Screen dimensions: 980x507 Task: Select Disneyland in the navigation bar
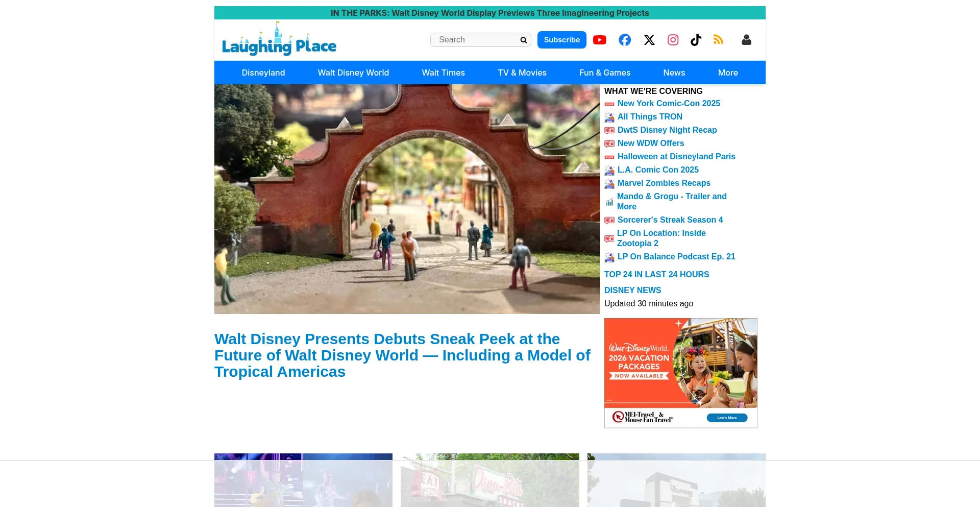point(263,73)
